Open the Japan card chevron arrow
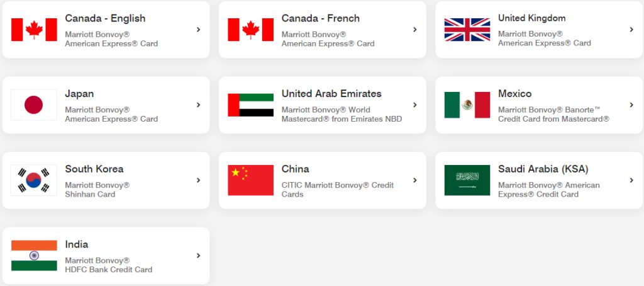The image size is (644, 286). tap(198, 105)
